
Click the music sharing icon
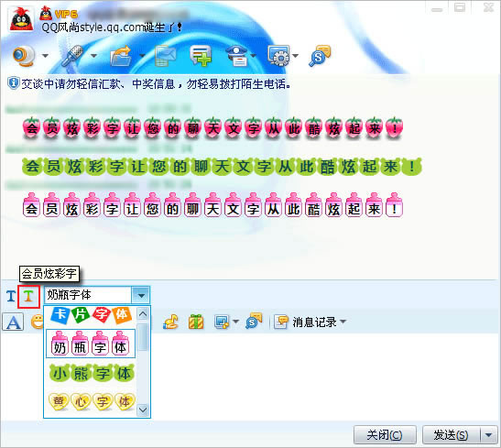point(171,322)
